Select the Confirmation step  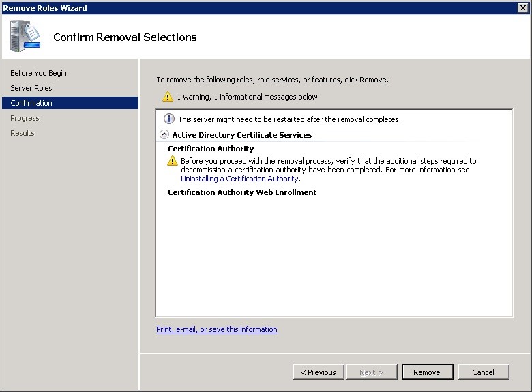click(70, 103)
